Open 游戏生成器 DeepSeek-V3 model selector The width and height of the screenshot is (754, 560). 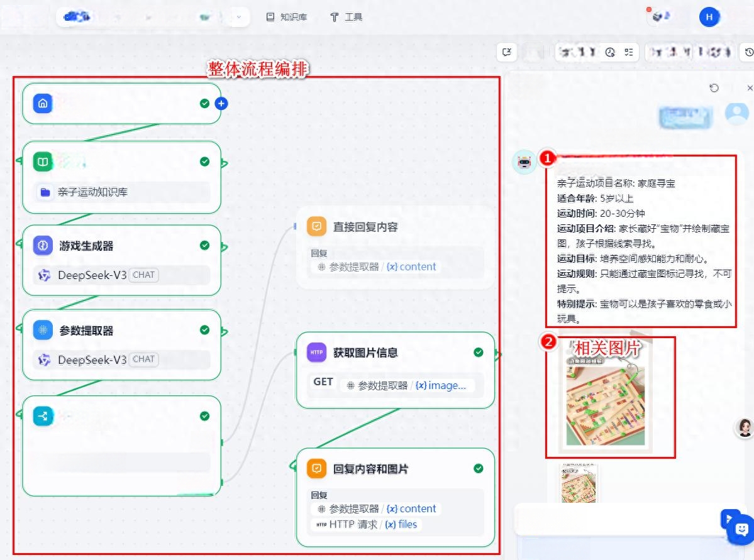[x=123, y=275]
